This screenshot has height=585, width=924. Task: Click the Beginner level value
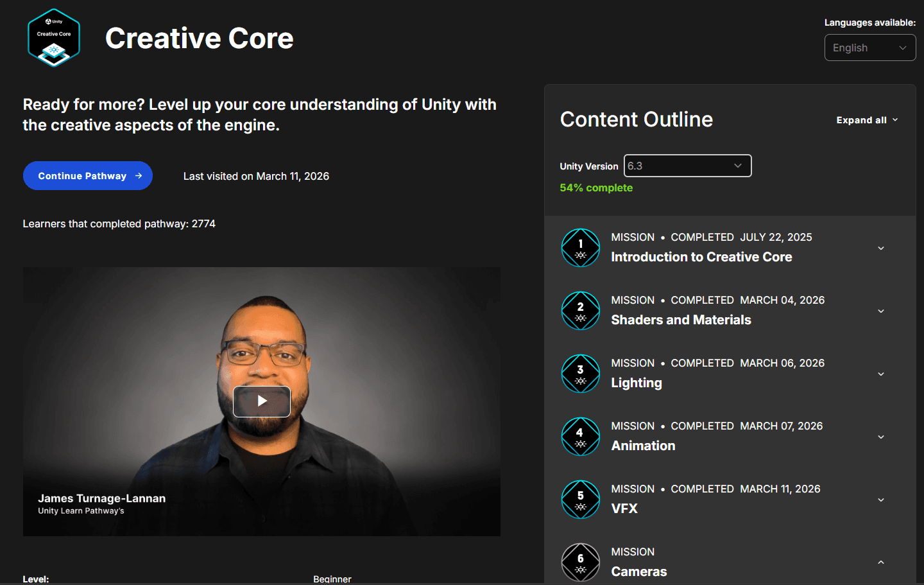tap(332, 579)
